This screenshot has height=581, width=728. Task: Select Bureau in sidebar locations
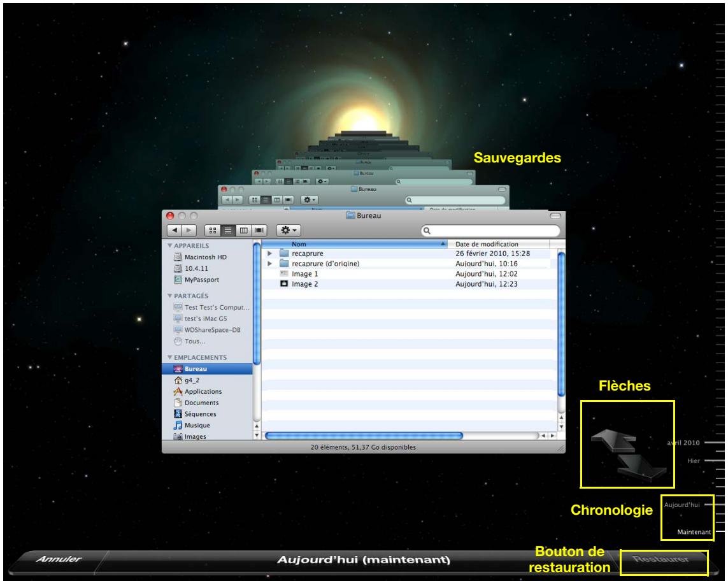pos(206,369)
